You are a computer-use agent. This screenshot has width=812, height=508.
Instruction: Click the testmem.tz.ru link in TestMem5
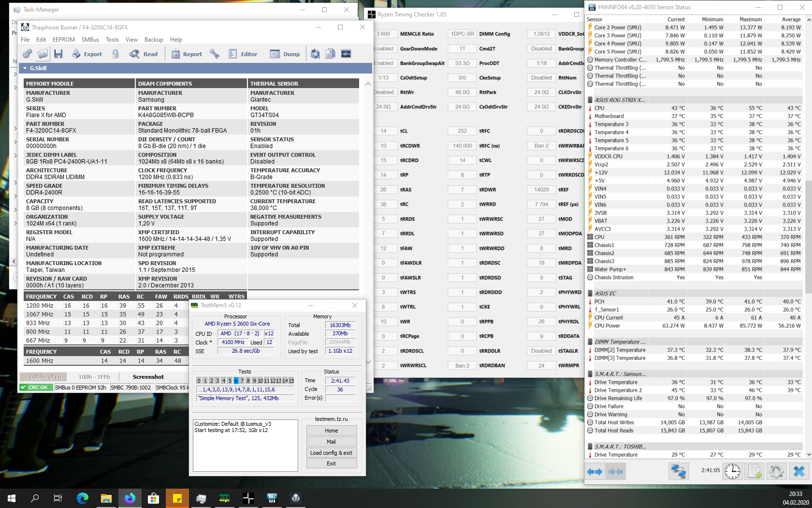point(332,419)
